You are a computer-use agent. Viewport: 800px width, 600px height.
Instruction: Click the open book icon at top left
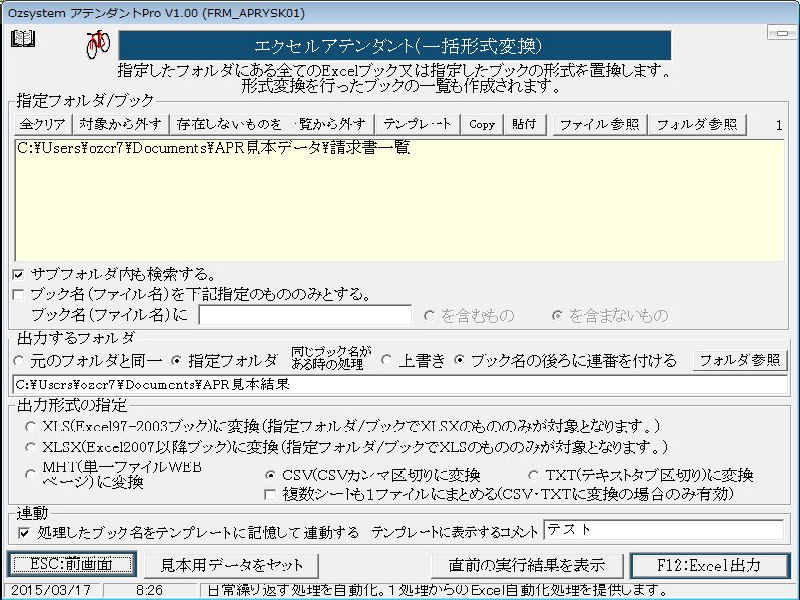(x=22, y=39)
